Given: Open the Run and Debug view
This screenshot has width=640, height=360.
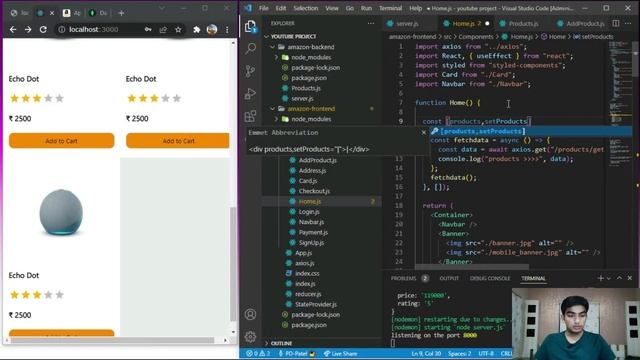Looking at the screenshot, I should point(250,94).
